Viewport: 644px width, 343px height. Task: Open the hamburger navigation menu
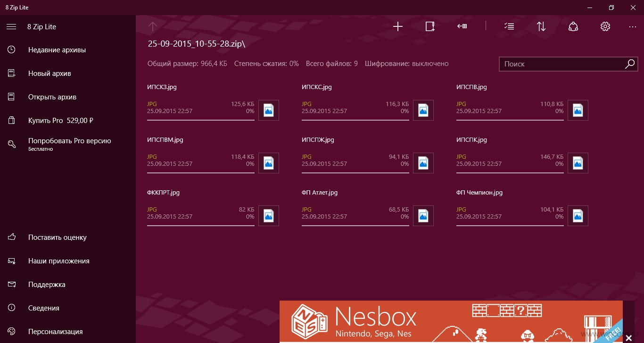pos(11,27)
